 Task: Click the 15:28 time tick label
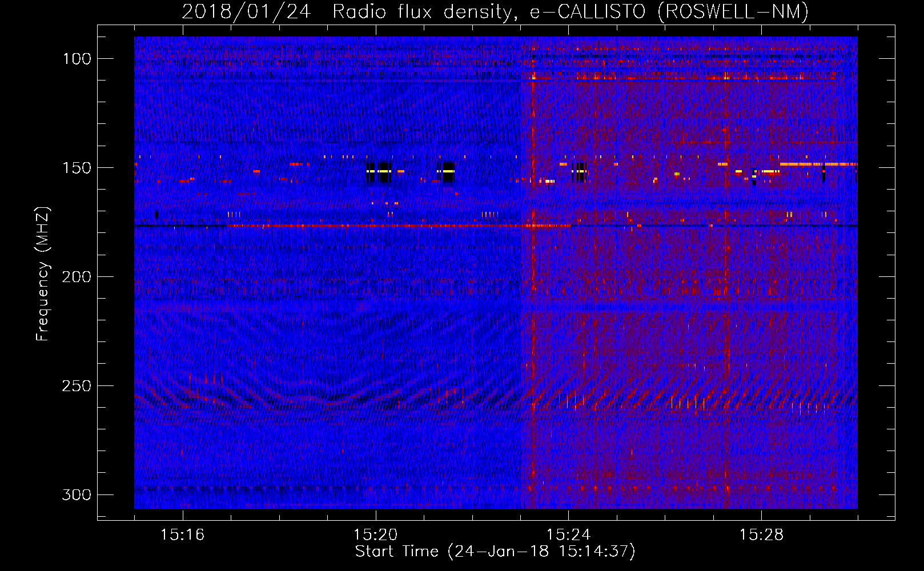coord(762,535)
